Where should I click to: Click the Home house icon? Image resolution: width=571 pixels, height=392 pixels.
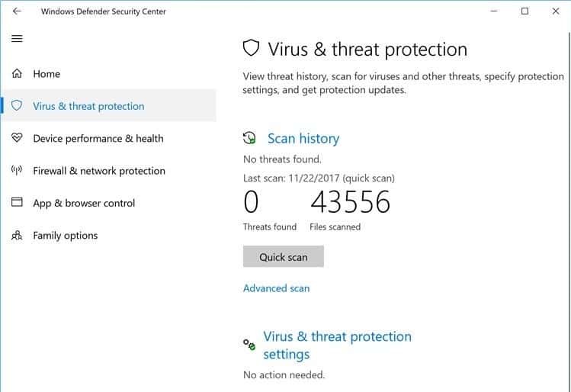coord(17,73)
